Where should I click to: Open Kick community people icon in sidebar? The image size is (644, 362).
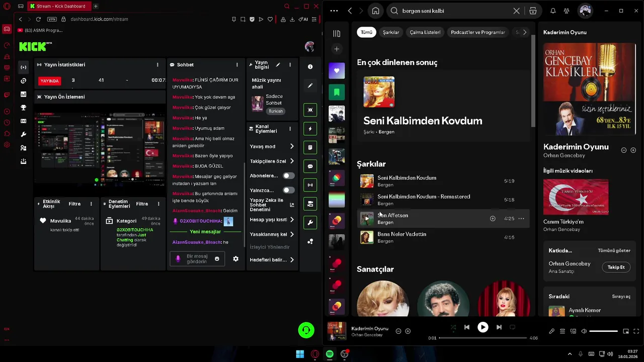click(x=23, y=148)
